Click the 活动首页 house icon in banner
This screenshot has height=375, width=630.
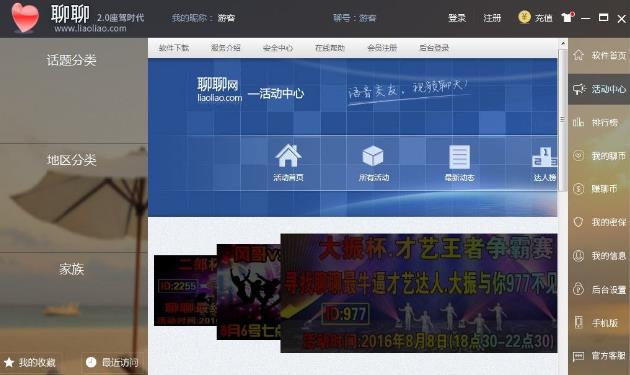(x=288, y=156)
